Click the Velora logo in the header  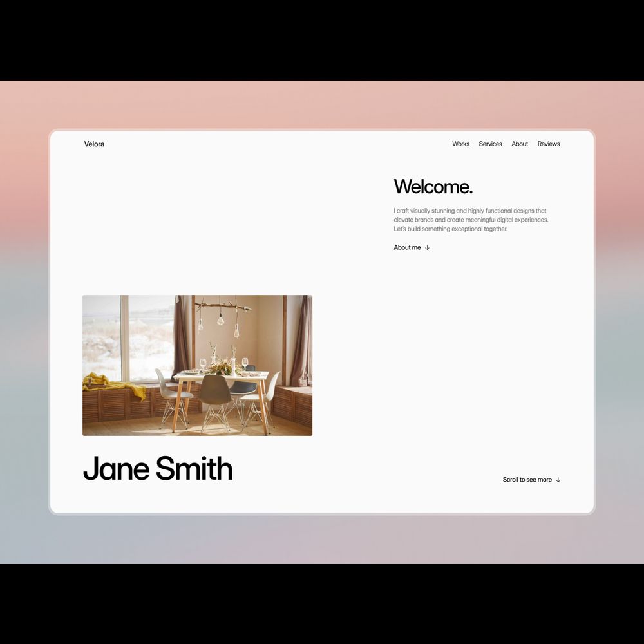[94, 144]
